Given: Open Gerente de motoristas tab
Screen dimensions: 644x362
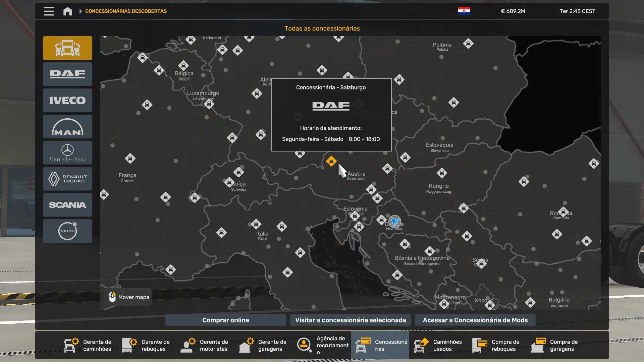Looking at the screenshot, I should point(205,345).
